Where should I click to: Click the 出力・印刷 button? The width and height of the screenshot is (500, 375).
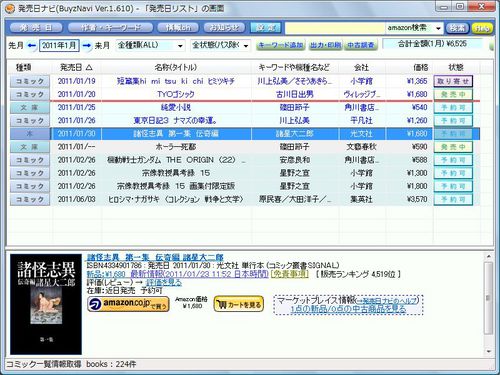click(325, 45)
